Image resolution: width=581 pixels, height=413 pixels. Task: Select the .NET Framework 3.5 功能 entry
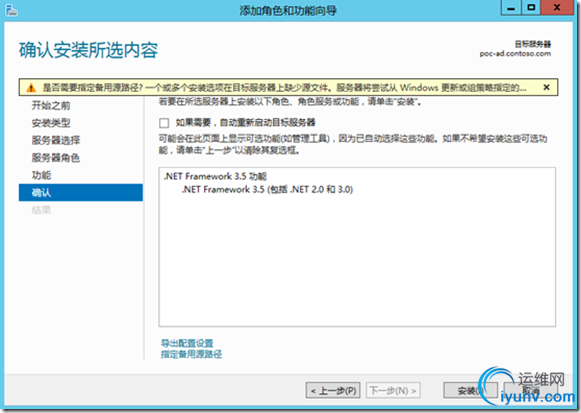tap(215, 176)
